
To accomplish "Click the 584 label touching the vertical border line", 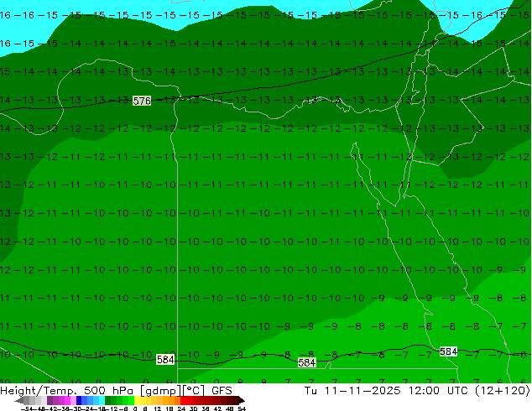I will coord(165,360).
